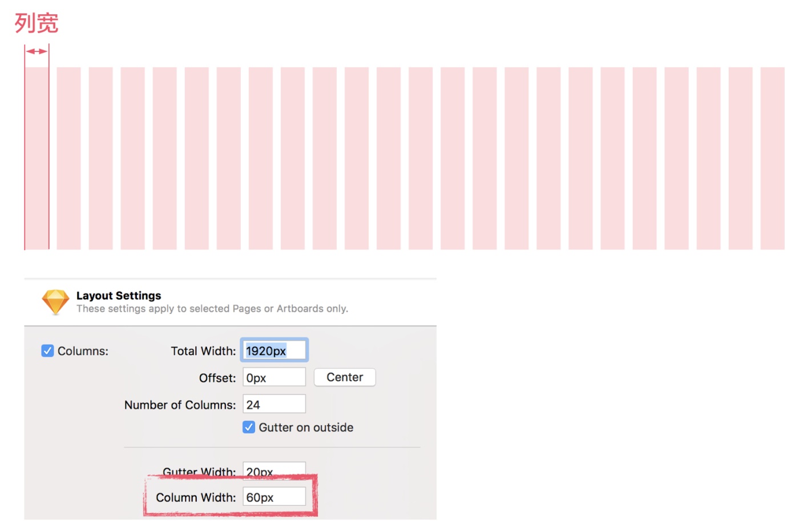Screen dimensions: 799x532
Task: Click the Number of Columns label
Action: click(x=180, y=405)
